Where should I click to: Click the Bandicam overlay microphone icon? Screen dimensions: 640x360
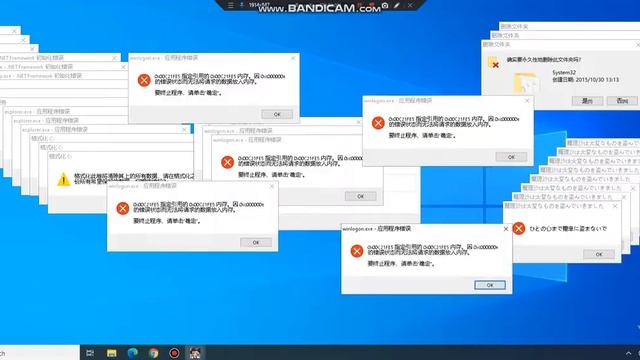coord(242,5)
